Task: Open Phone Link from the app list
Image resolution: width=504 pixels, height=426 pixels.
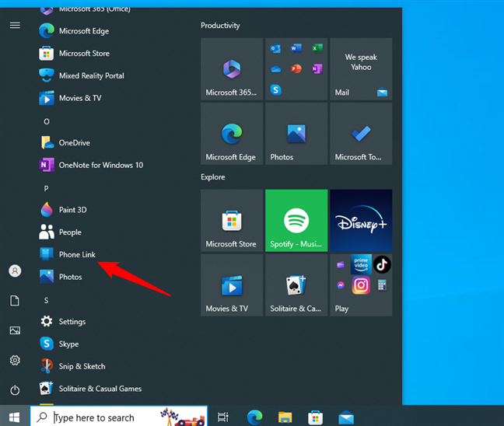Action: click(76, 254)
